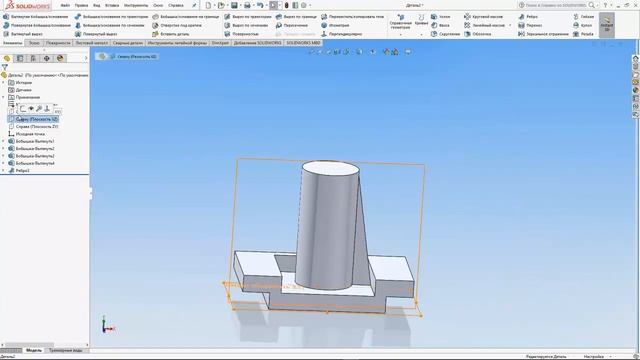Expand manager panel tabs arrow
The width and height of the screenshot is (640, 360).
(86, 58)
